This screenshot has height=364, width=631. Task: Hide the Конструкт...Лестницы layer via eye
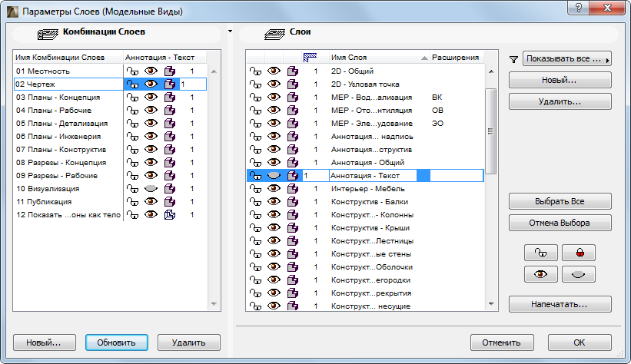coord(274,241)
